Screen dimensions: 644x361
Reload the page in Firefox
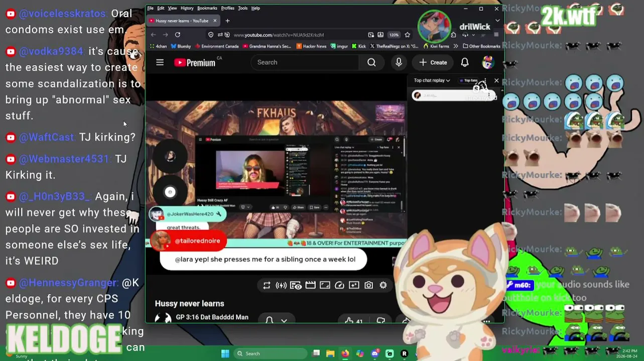coord(178,35)
